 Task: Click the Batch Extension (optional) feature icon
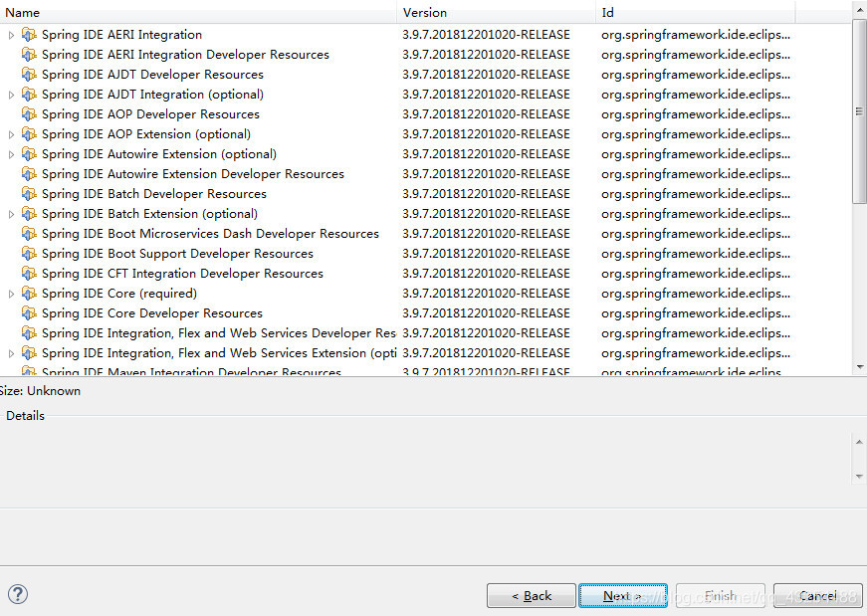click(x=29, y=214)
